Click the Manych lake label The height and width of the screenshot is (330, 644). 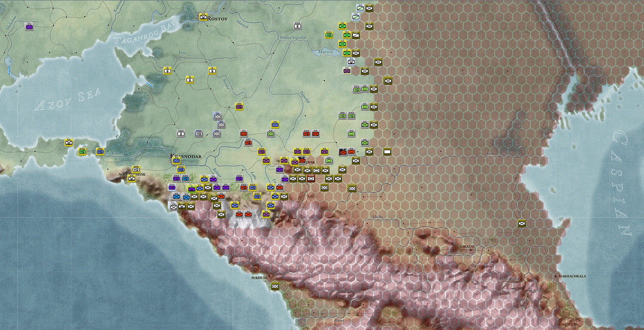326,52
